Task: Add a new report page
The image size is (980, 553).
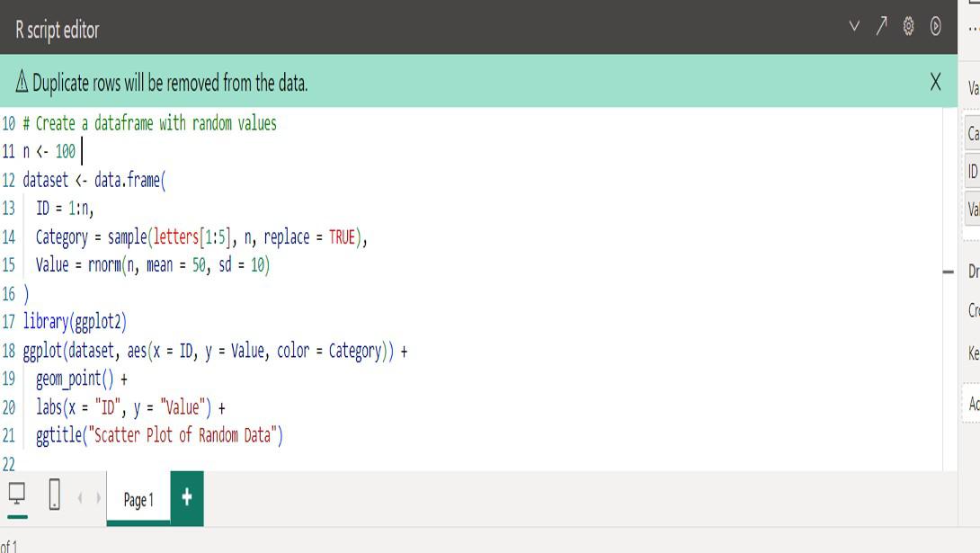Action: (x=187, y=498)
